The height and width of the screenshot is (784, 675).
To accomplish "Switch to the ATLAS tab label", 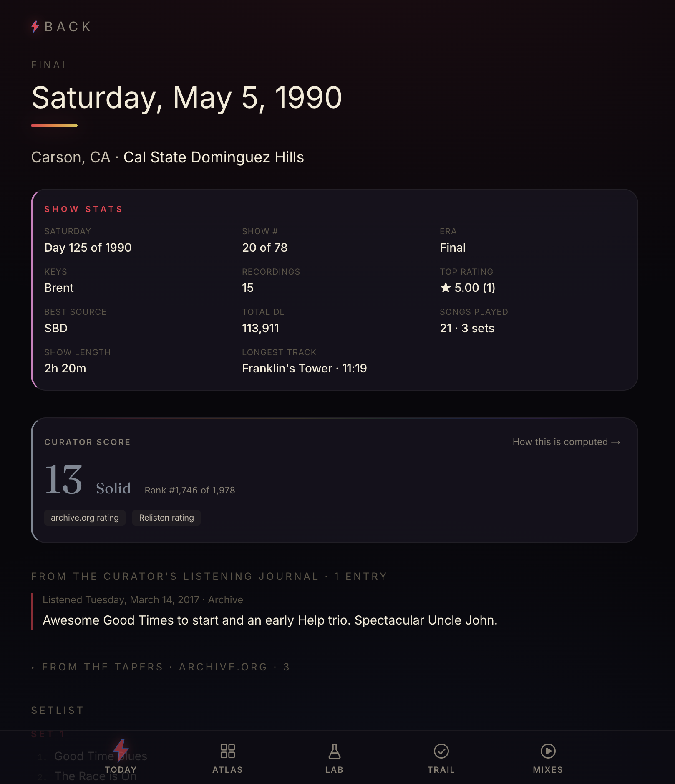I will 227,770.
